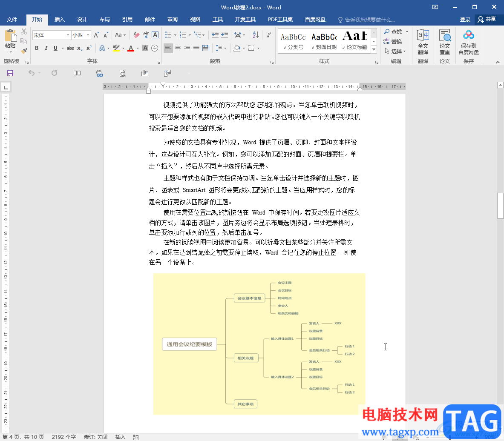This screenshot has width=504, height=441.
Task: Toggle Italic formatting
Action: click(x=46, y=48)
